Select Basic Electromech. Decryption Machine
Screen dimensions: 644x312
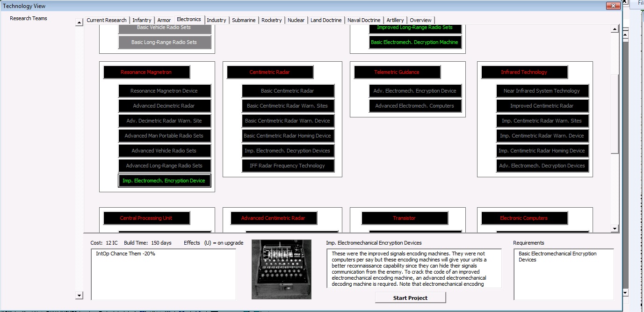point(415,42)
